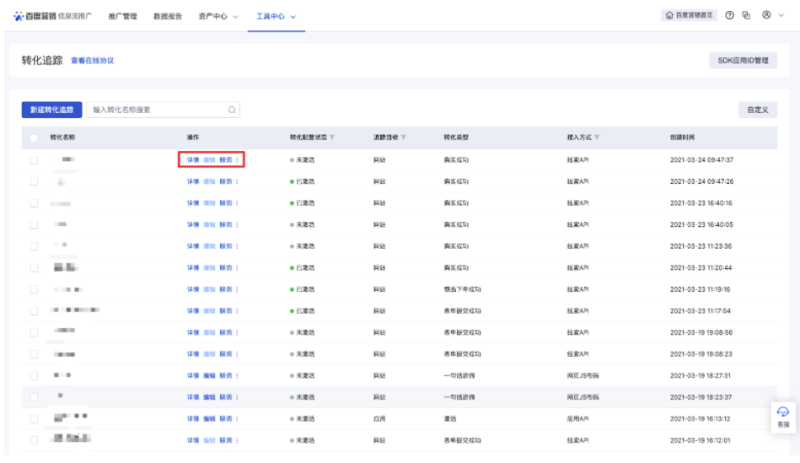Open the user account avatar icon

pyautogui.click(x=766, y=15)
